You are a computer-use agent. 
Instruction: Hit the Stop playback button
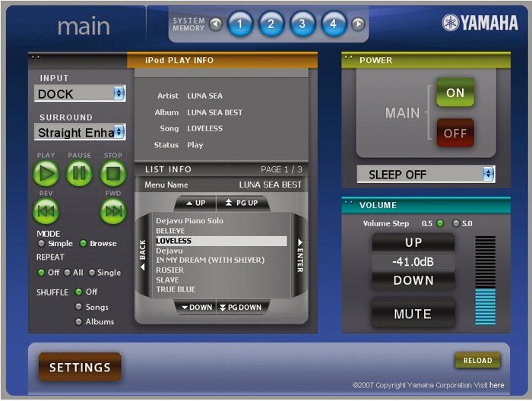pos(112,174)
